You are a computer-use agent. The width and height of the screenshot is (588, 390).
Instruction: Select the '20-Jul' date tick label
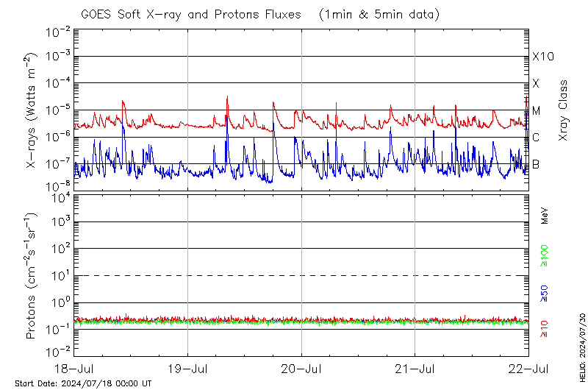(x=301, y=368)
